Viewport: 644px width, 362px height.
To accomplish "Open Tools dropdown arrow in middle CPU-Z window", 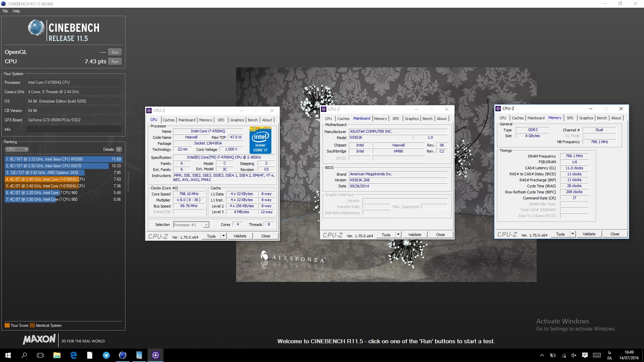I will (x=398, y=235).
